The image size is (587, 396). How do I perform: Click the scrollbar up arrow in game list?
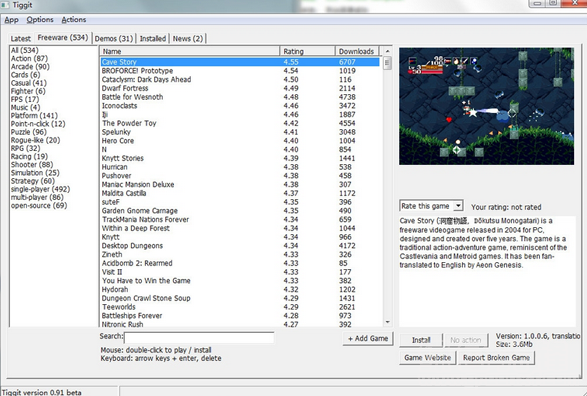[387, 51]
